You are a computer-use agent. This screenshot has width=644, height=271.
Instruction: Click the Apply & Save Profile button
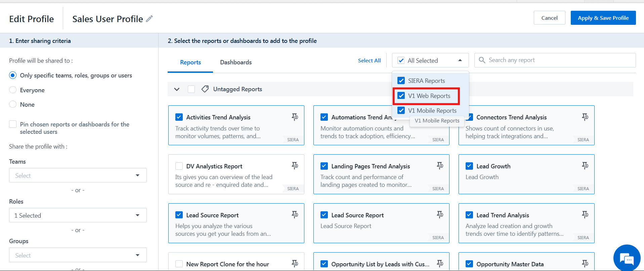603,18
